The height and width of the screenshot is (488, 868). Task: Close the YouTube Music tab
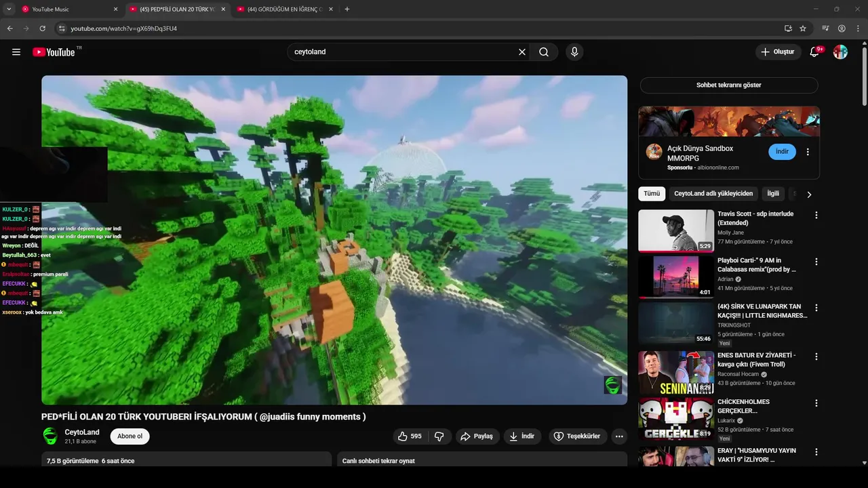[x=115, y=9]
